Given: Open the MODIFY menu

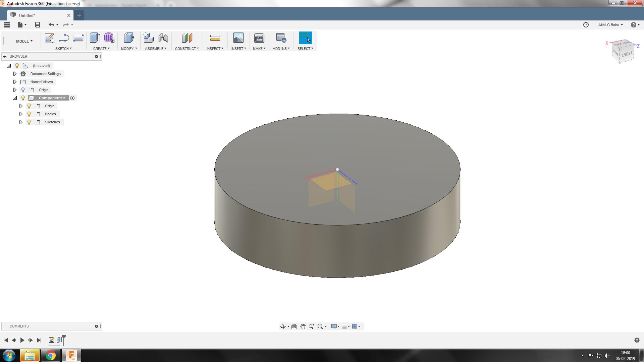Looking at the screenshot, I should tap(129, 49).
